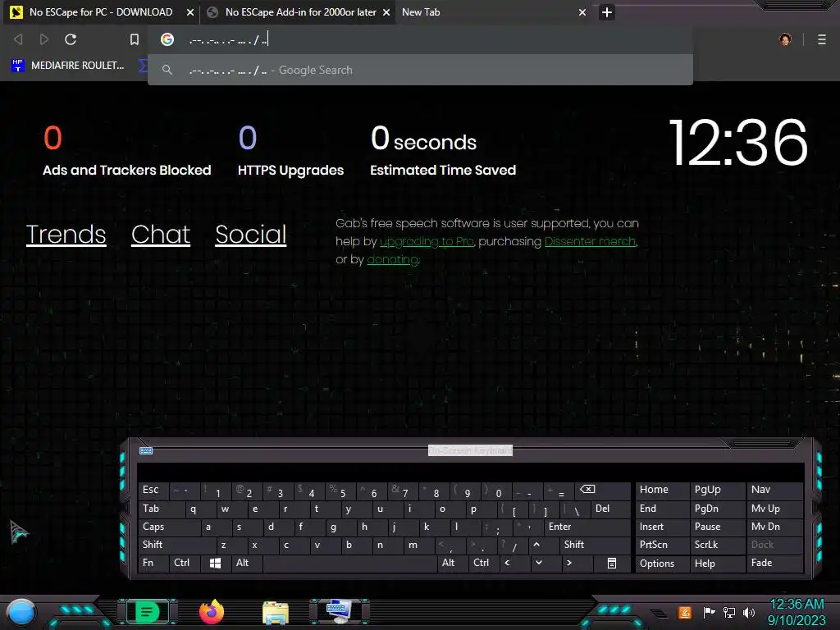The height and width of the screenshot is (630, 840).
Task: Open keyboard Options
Action: (x=662, y=564)
